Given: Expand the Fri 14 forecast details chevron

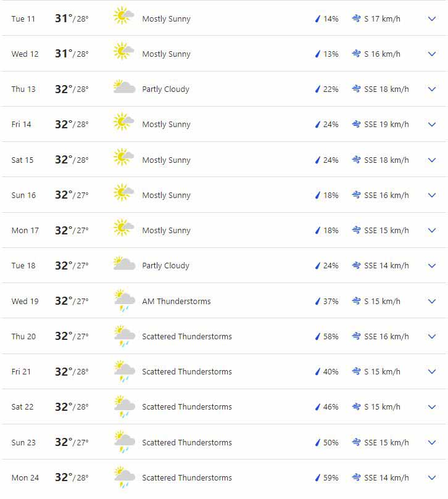Looking at the screenshot, I should coord(432,125).
